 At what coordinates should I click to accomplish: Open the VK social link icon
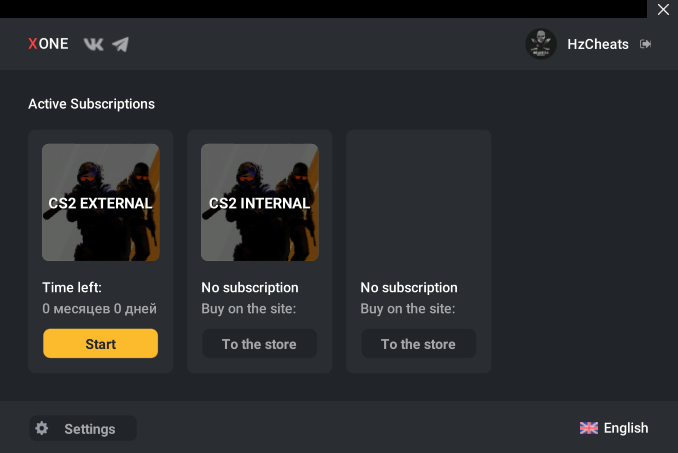pos(93,44)
